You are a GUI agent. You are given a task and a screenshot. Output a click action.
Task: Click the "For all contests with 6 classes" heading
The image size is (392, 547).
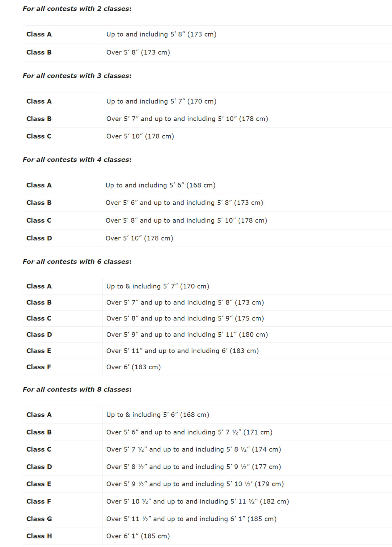[77, 262]
